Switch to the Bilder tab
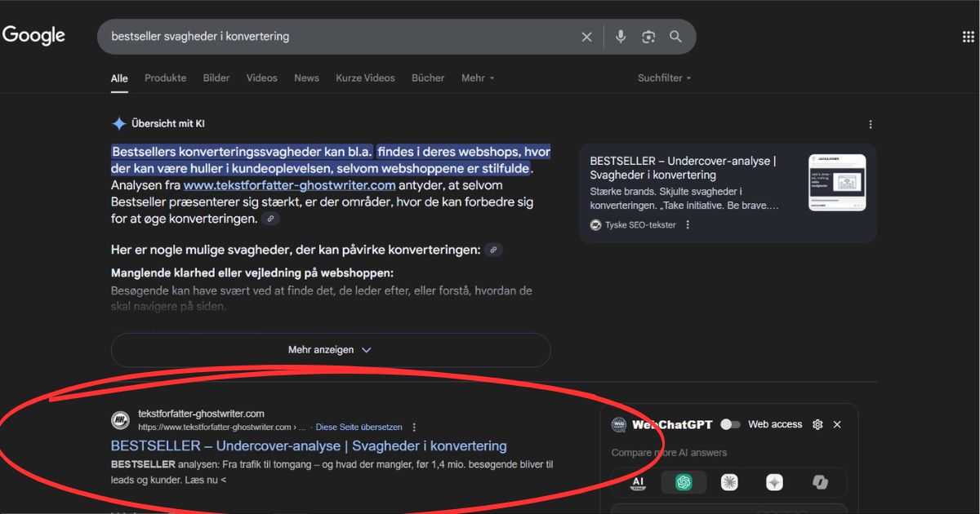The image size is (980, 514). coord(216,78)
